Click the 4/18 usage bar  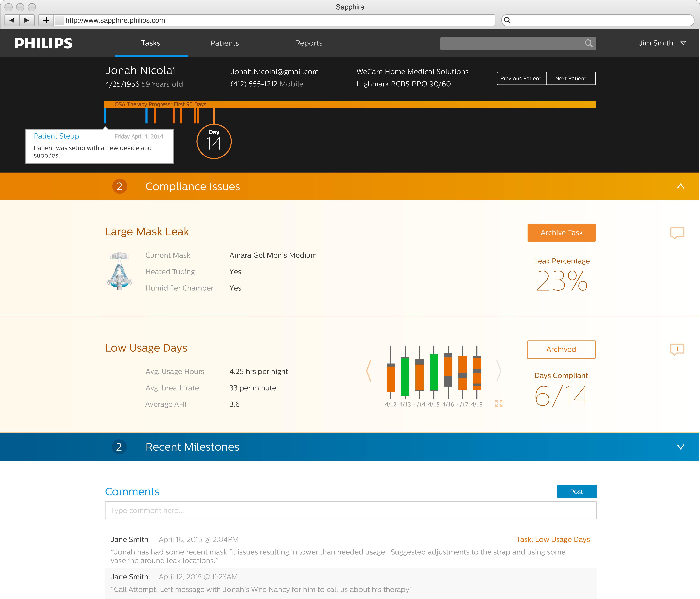[x=477, y=373]
